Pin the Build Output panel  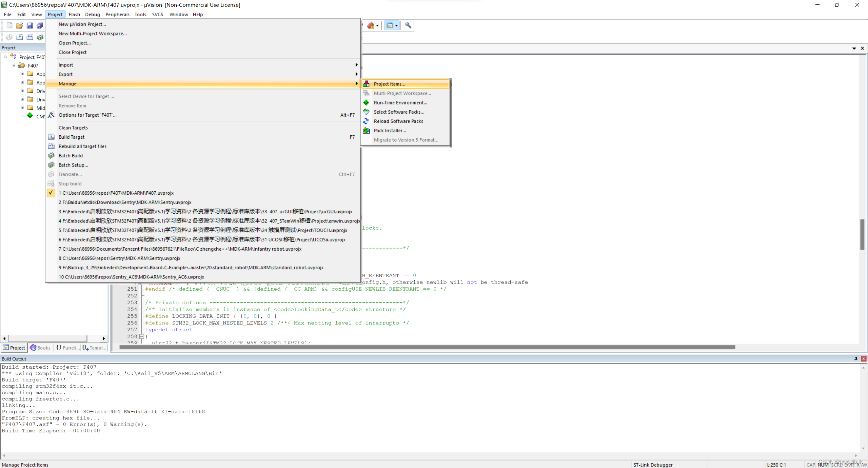(x=856, y=359)
